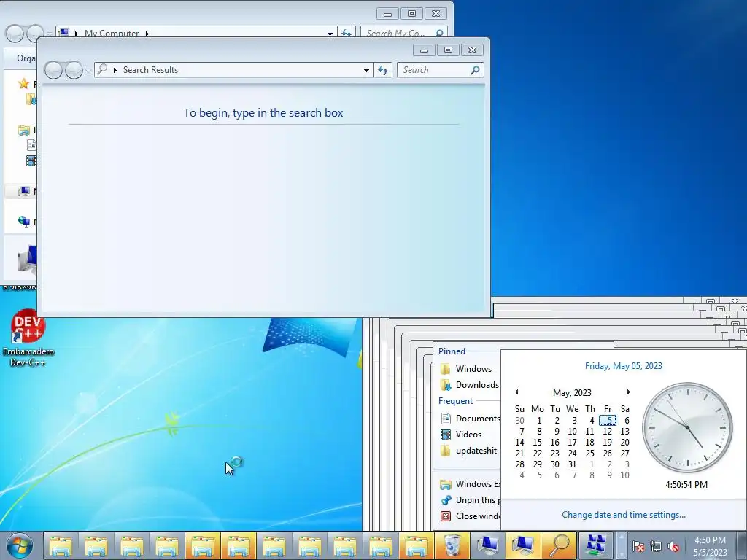Select Libraries icon in My Computer sidebar
This screenshot has height=560, width=747.
24,130
